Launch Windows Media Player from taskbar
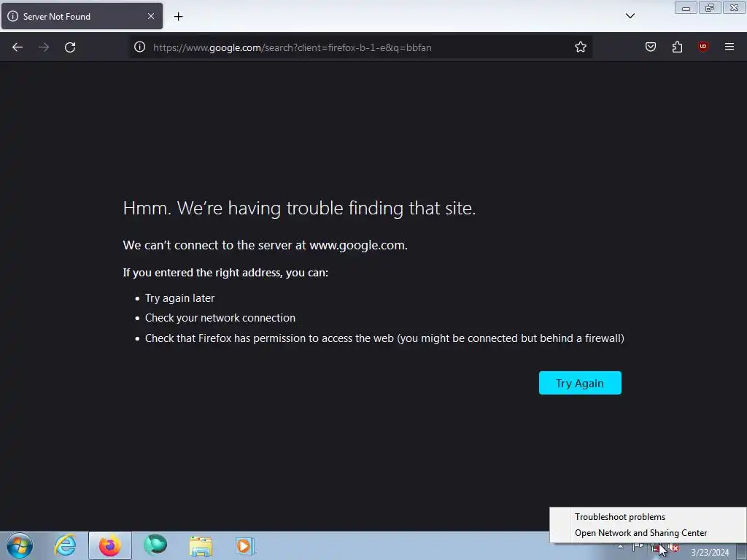Image resolution: width=747 pixels, height=560 pixels. click(x=245, y=545)
